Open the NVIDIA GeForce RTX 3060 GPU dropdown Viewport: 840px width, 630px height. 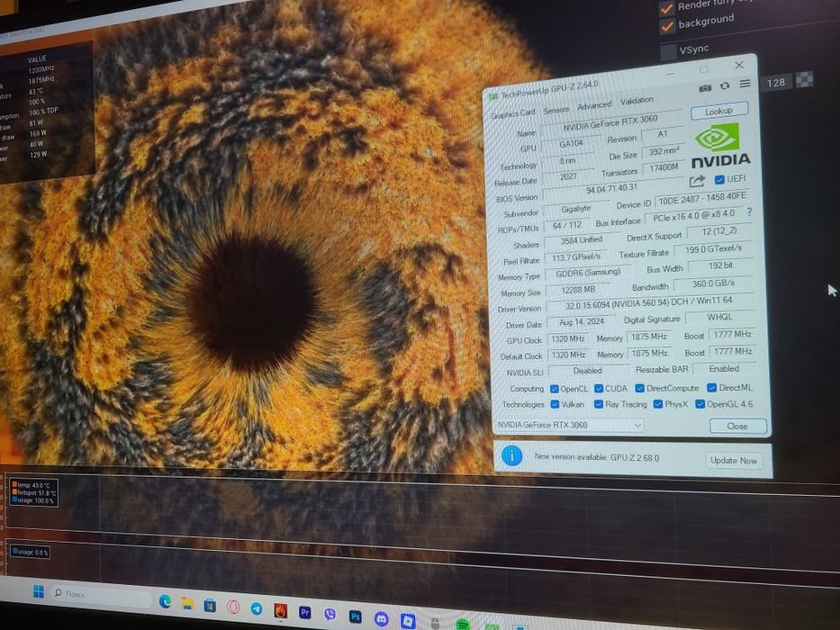[569, 425]
